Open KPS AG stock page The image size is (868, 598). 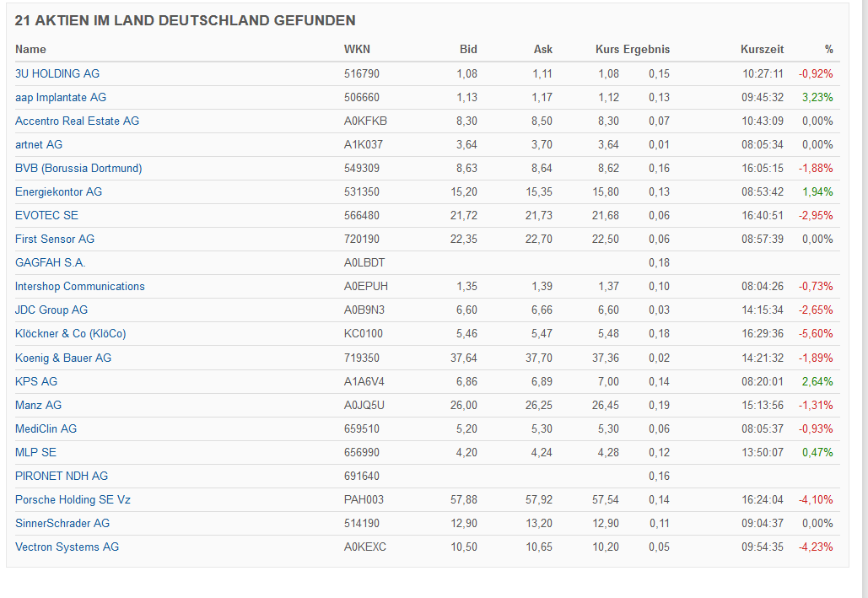click(x=36, y=381)
